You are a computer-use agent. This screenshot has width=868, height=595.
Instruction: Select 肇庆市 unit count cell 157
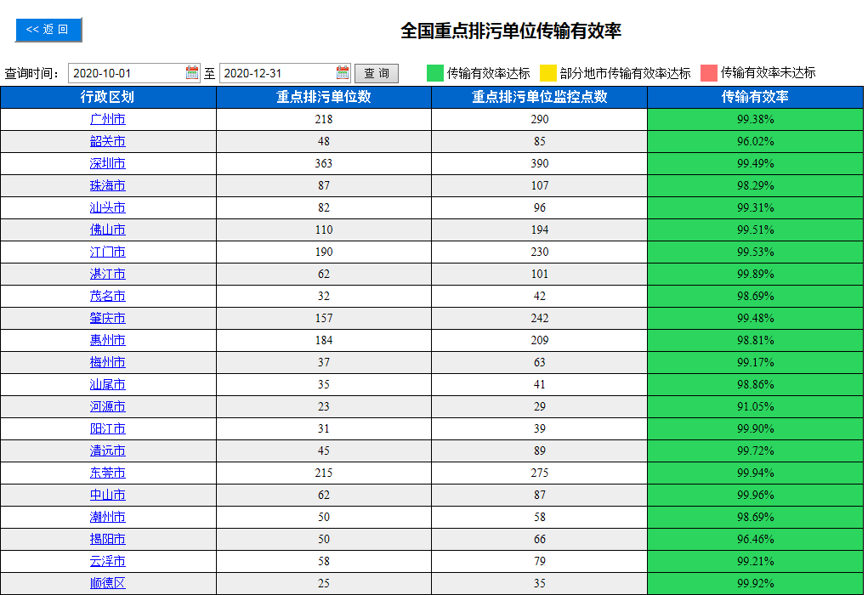(x=324, y=318)
